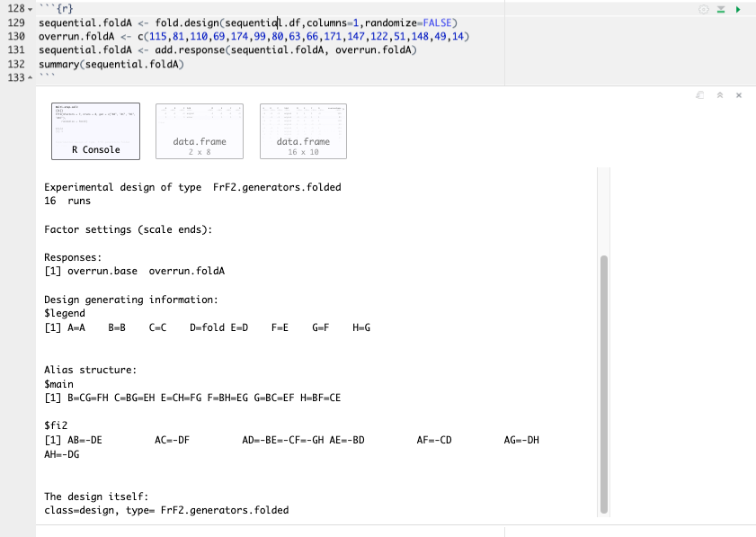This screenshot has height=537, width=756.
Task: Click the expand output icon
Action: [699, 94]
